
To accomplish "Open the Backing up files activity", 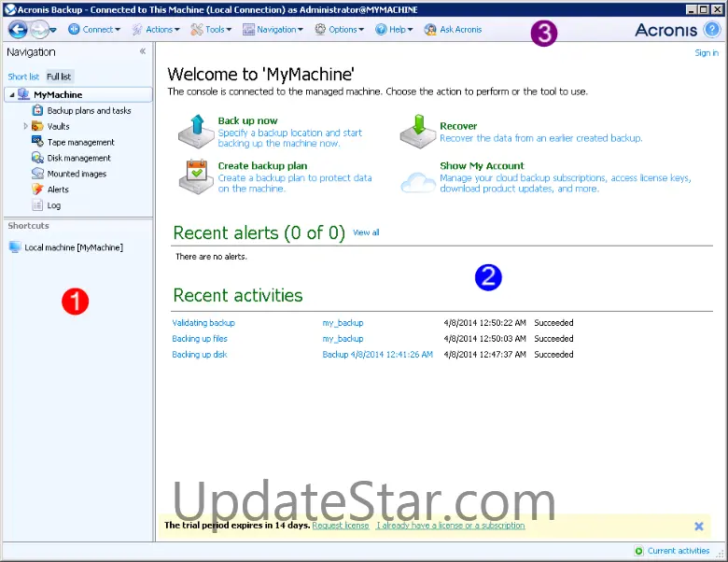I will point(200,339).
